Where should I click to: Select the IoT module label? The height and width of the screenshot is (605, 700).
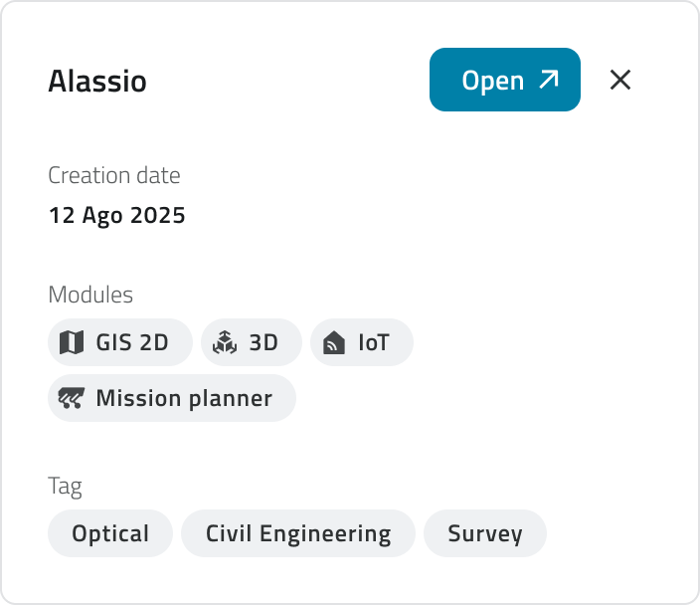click(374, 343)
